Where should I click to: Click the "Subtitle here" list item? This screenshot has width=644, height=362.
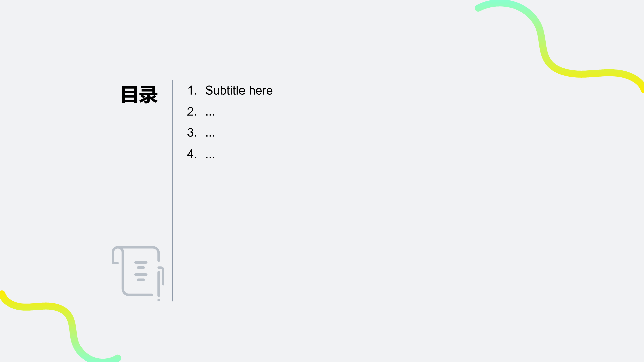239,90
